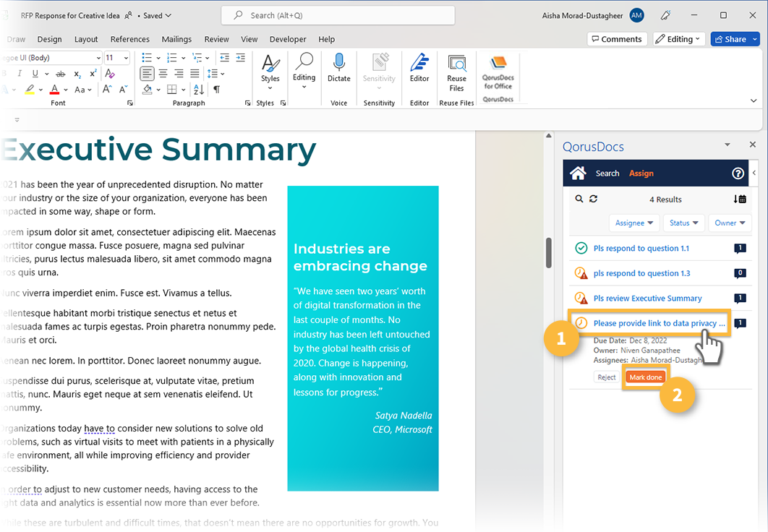Click the QorusDocs search magnifier icon

[x=579, y=199]
